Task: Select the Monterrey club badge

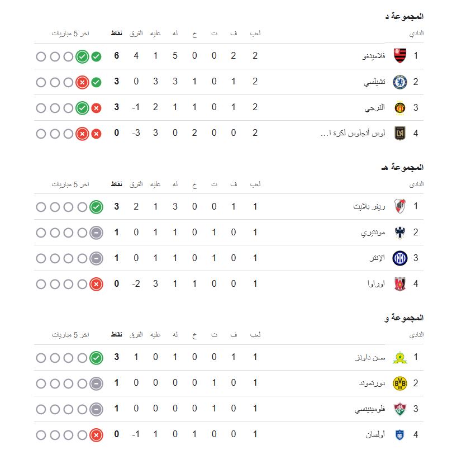Action: click(401, 232)
